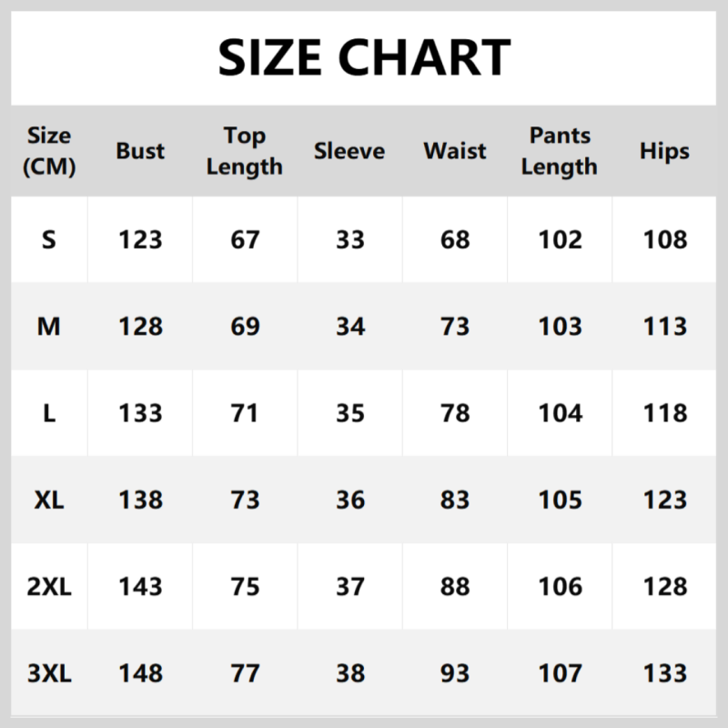Click the Bust value 148 for 3XL
This screenshot has height=728, width=728.
[x=140, y=673]
